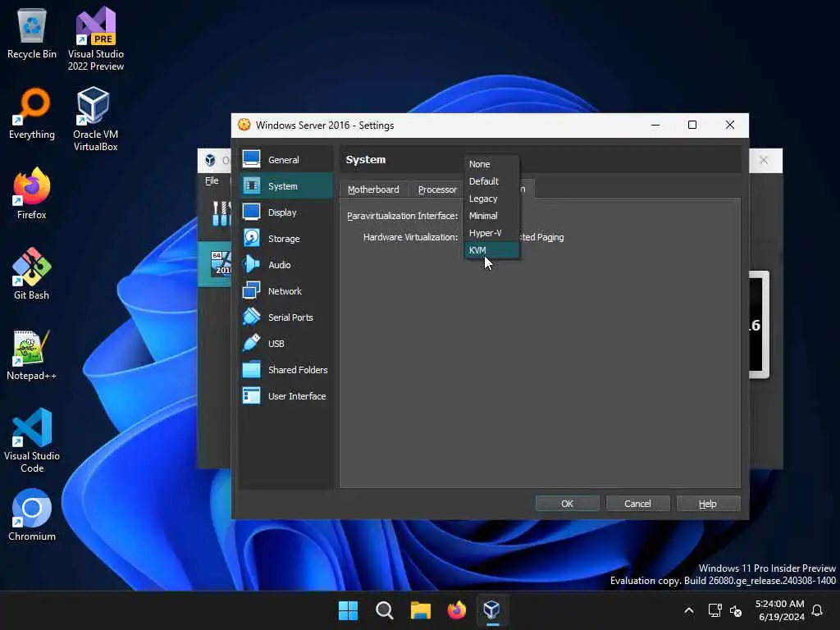This screenshot has height=630, width=840.
Task: Select the System settings category
Action: [286, 186]
